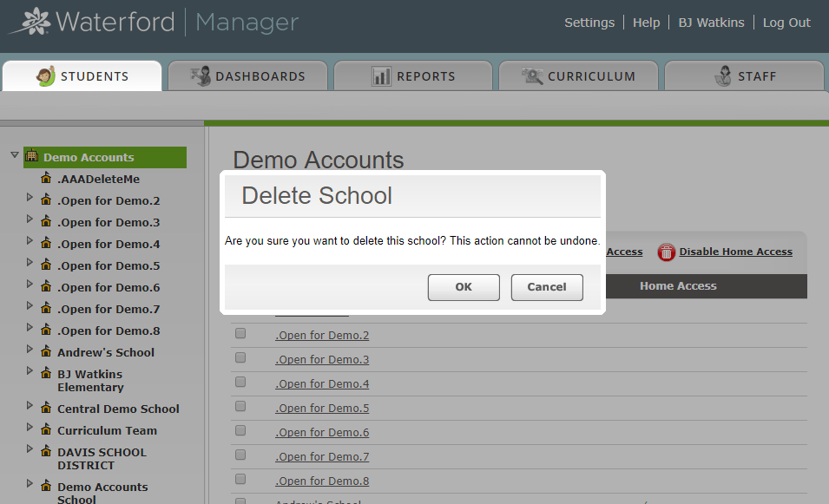829x504 pixels.
Task: Check the box for .Open for Demo.6 row
Action: (x=240, y=430)
